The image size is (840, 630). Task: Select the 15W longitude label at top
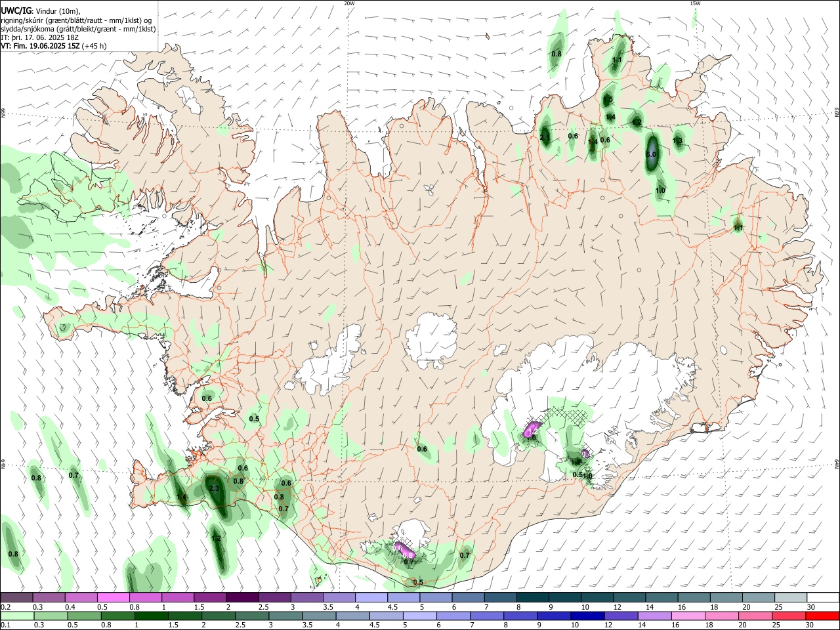click(695, 3)
